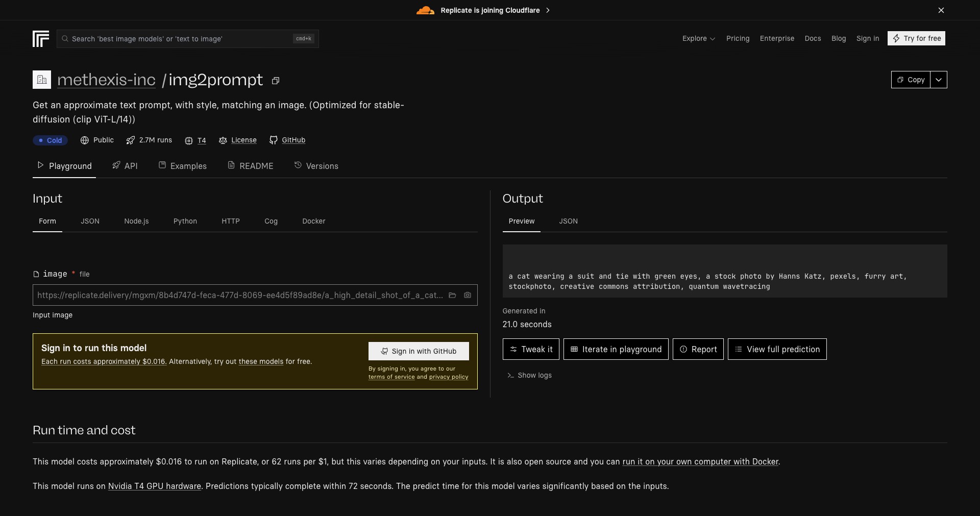Image resolution: width=980 pixels, height=516 pixels.
Task: Click Iterate in playground button
Action: coord(616,349)
